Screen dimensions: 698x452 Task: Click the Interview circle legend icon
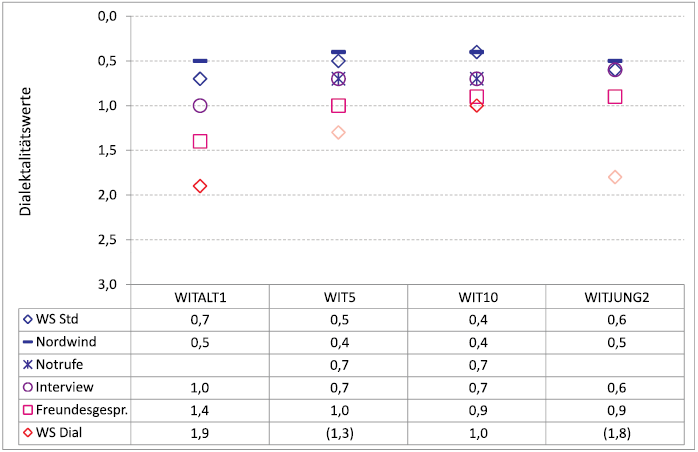tap(27, 386)
